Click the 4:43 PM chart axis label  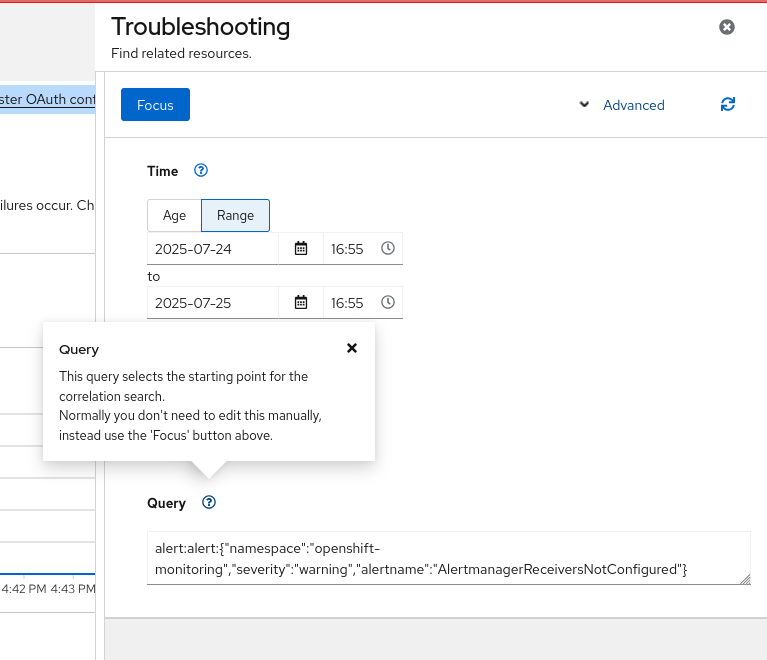(73, 589)
